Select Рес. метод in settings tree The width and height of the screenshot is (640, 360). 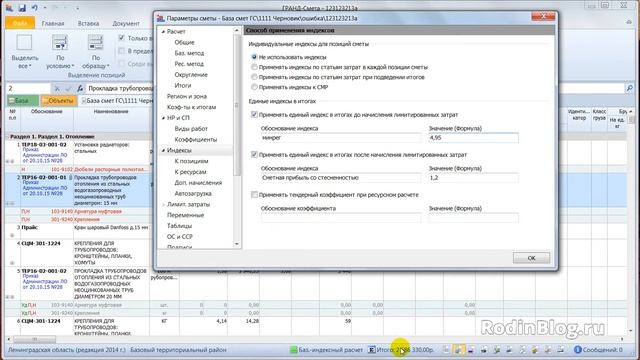(x=189, y=64)
